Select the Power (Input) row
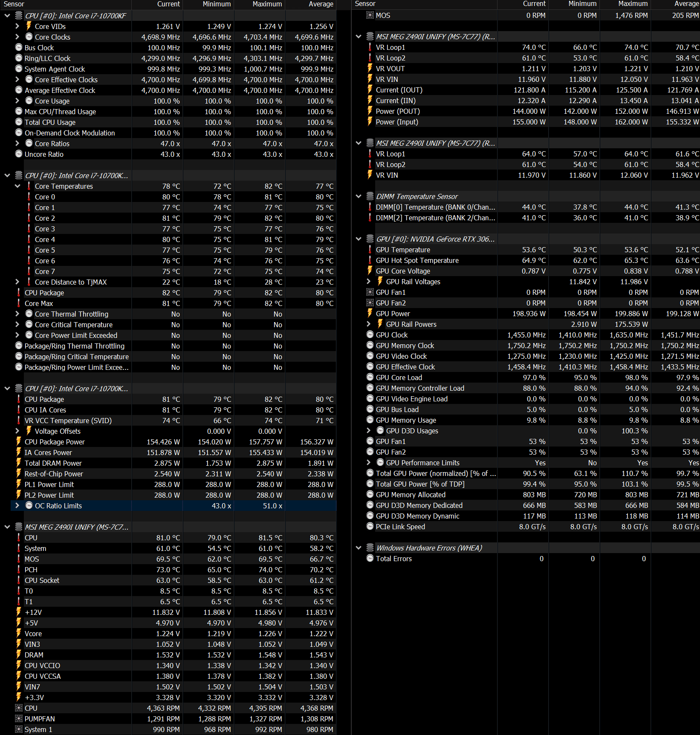 pyautogui.click(x=532, y=122)
